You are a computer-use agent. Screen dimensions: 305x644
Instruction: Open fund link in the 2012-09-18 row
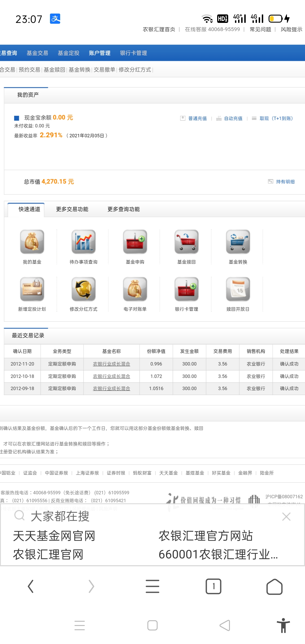coord(112,388)
